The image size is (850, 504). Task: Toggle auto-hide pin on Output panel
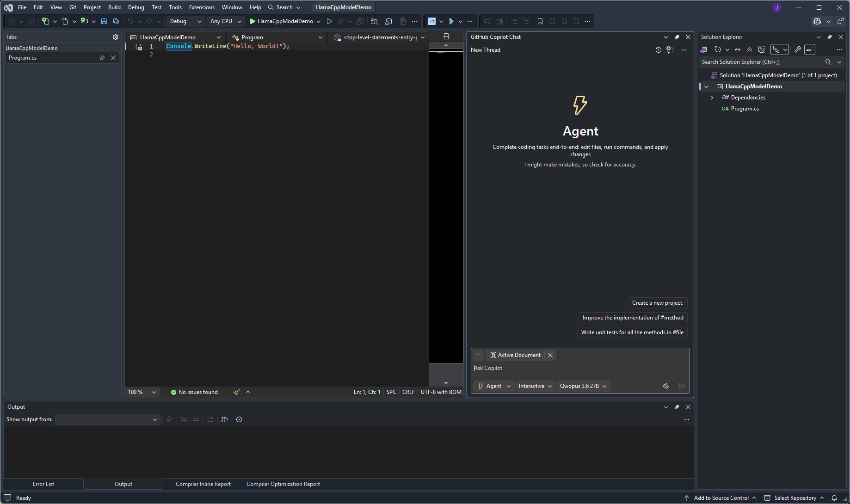pos(677,407)
